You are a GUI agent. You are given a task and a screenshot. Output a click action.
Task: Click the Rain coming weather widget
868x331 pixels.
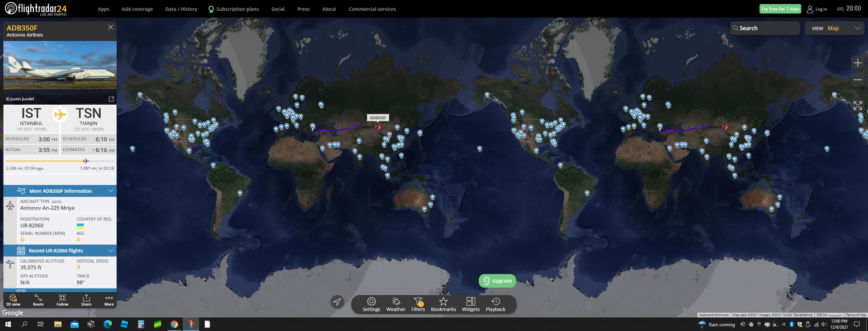(717, 324)
